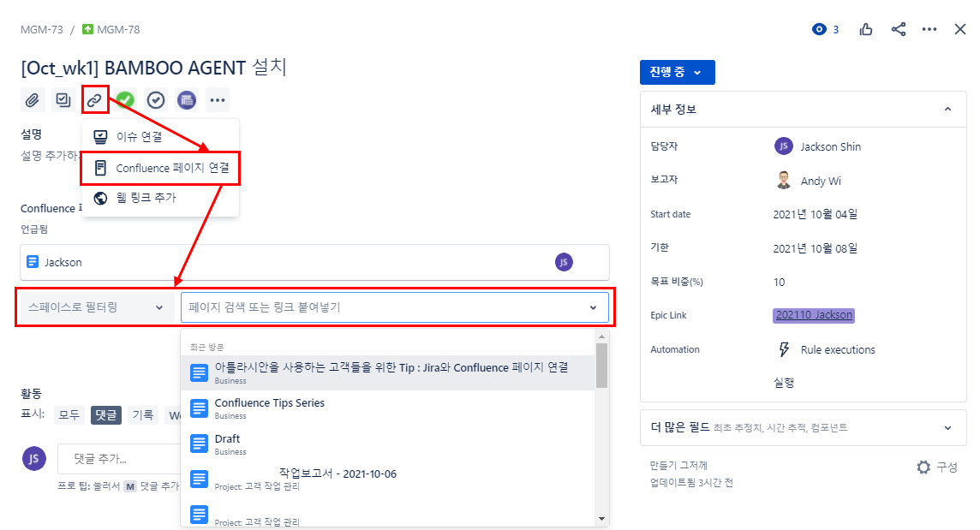This screenshot has height=530, width=980.
Task: Click the lightning bolt automation icon
Action: click(x=784, y=349)
